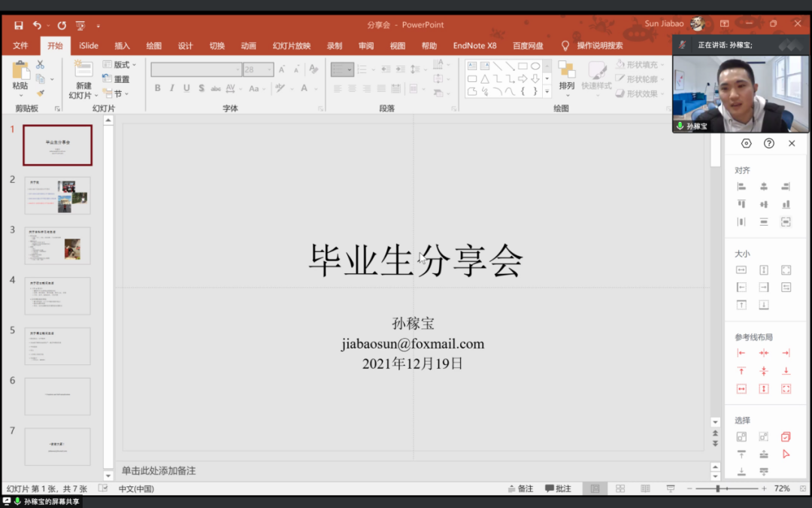
Task: Open the iSlide panel help icon
Action: coord(768,144)
